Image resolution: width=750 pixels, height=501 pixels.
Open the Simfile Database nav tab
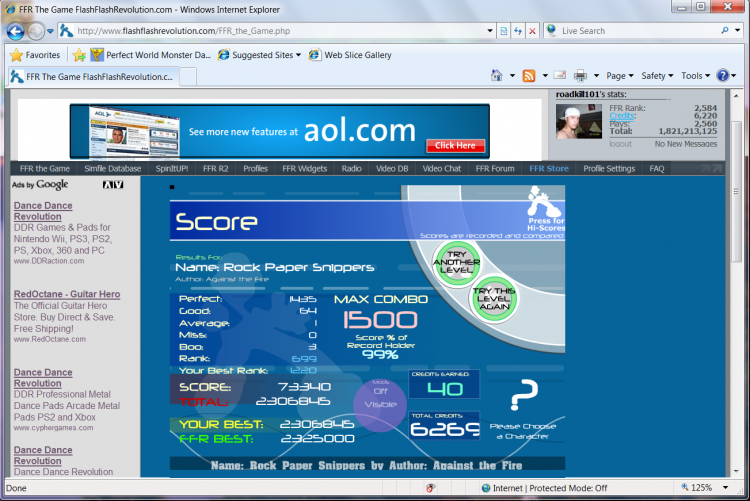click(x=112, y=169)
